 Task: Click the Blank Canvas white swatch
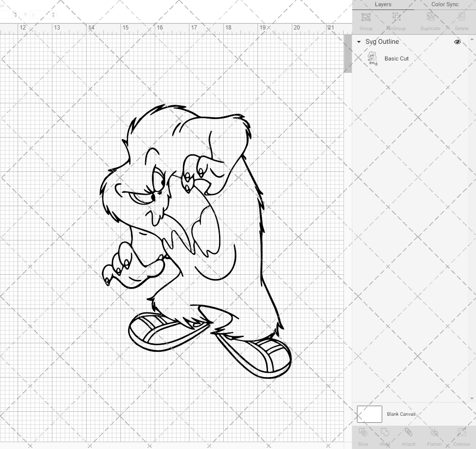pyautogui.click(x=369, y=414)
